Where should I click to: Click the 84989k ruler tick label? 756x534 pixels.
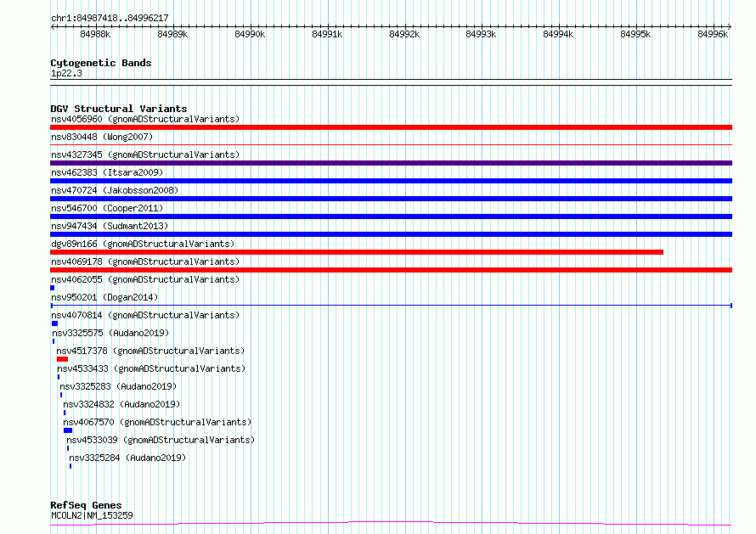click(x=172, y=34)
